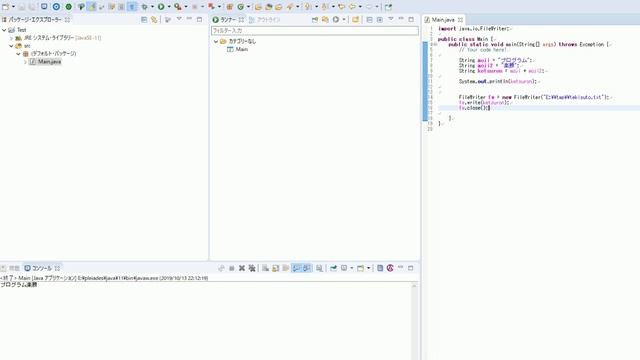
Task: Click the New Java Class green icon
Action: (240, 7)
